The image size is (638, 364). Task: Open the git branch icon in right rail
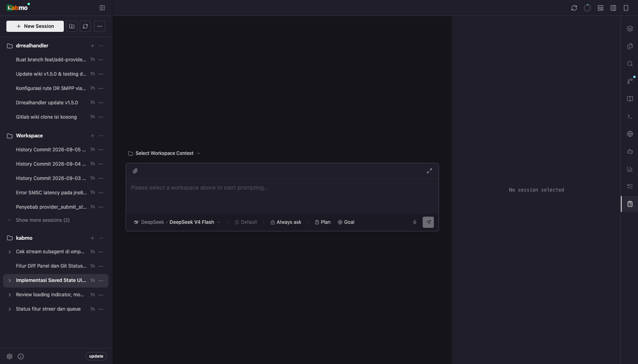point(630,81)
